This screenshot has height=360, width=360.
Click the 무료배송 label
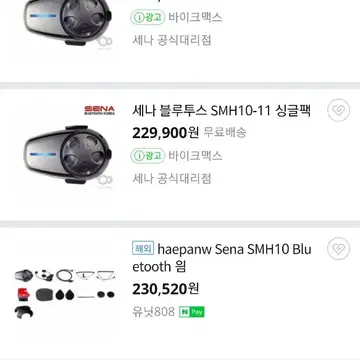(225, 133)
